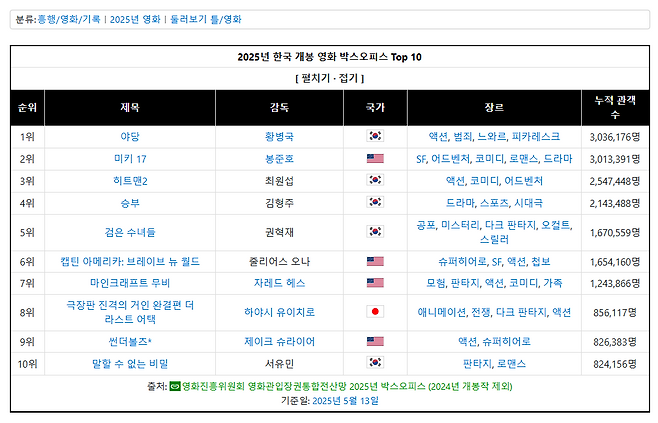658x423 pixels.
Task: Click the US flag in the 마인크래프트 무비 row
Action: pyautogui.click(x=375, y=284)
